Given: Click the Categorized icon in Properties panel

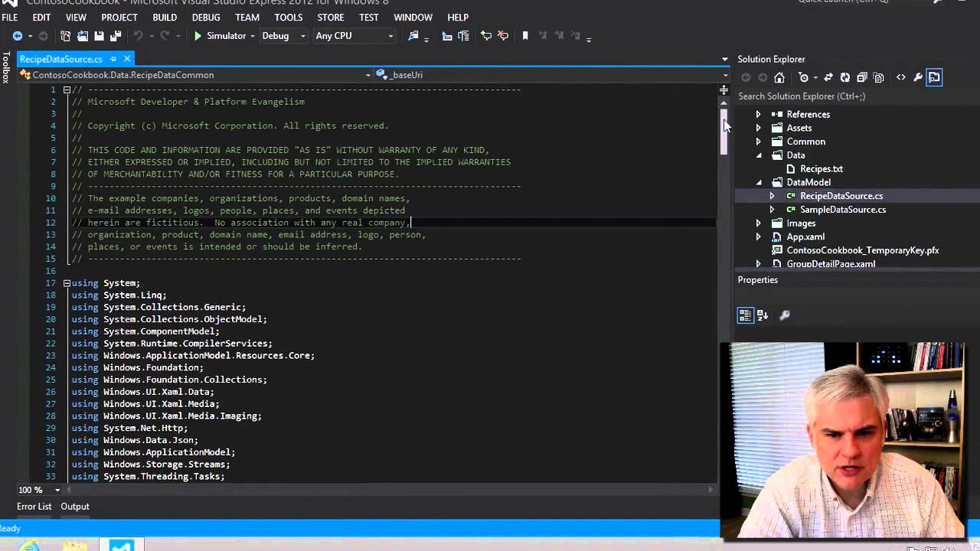Looking at the screenshot, I should pyautogui.click(x=746, y=315).
